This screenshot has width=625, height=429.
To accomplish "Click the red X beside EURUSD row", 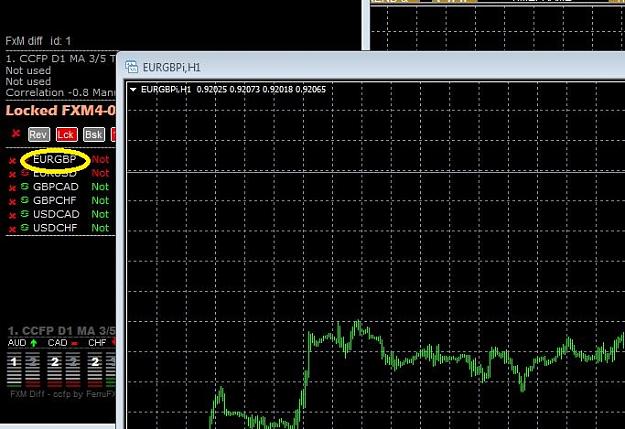I will [12, 175].
